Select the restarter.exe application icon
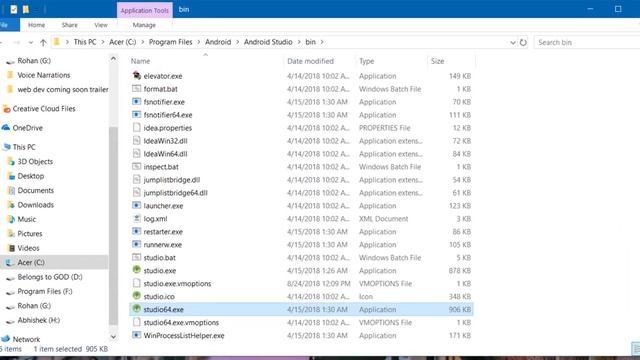640x360 pixels. (137, 231)
